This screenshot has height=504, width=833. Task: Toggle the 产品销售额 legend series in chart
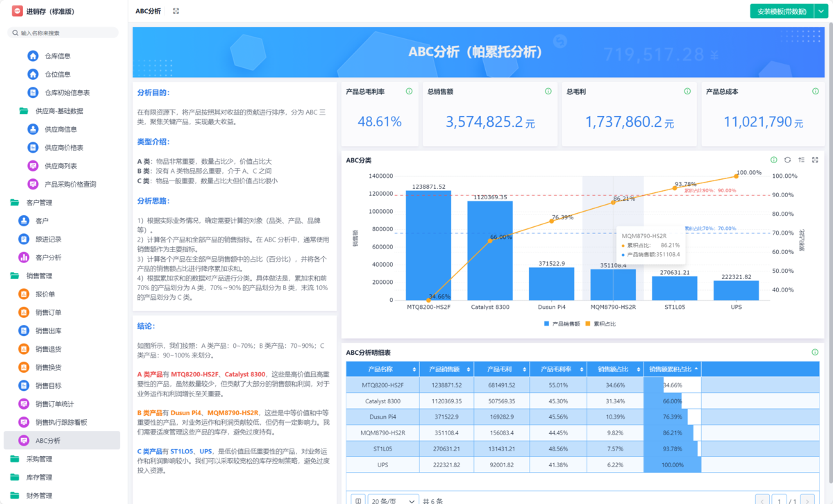pyautogui.click(x=562, y=324)
